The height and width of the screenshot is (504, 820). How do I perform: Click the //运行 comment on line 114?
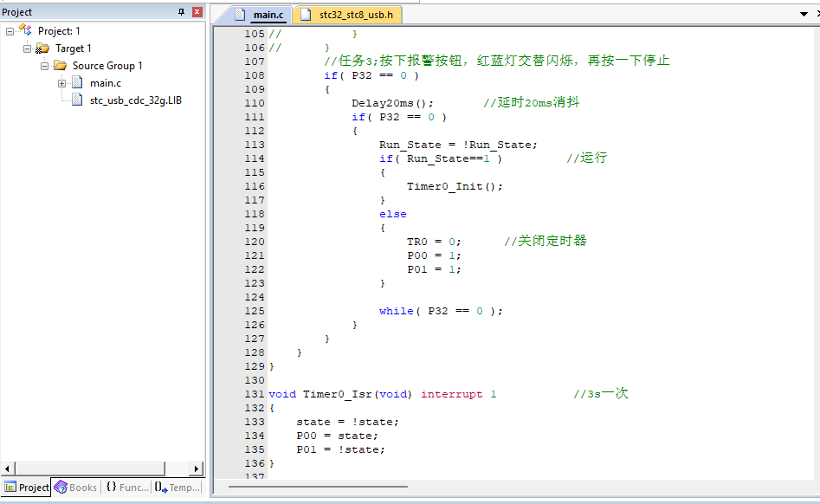[587, 158]
